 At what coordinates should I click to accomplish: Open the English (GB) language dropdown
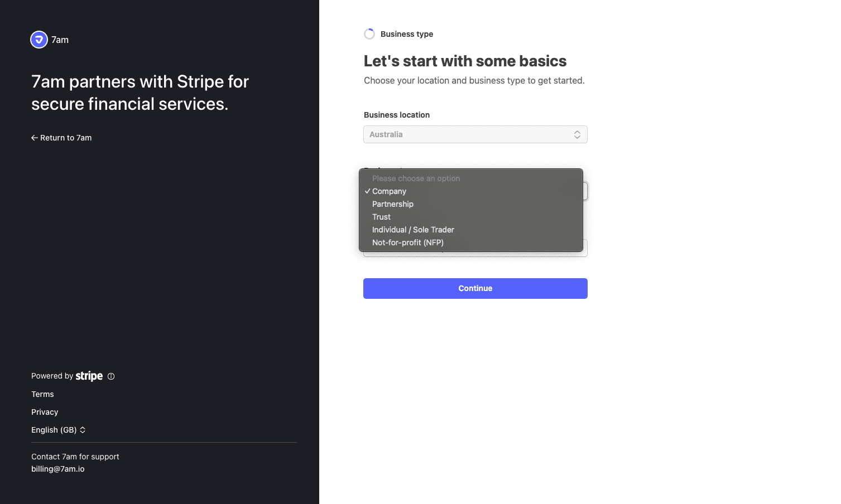coord(54,430)
